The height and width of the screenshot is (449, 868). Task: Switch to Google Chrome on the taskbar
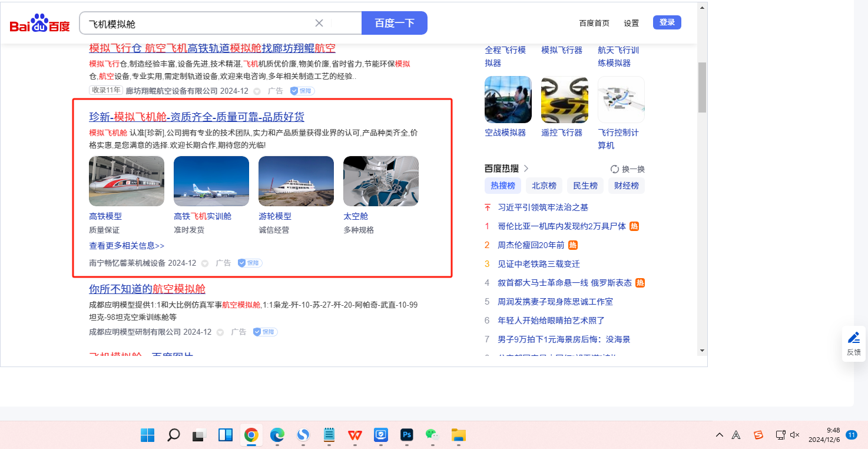[x=251, y=435]
